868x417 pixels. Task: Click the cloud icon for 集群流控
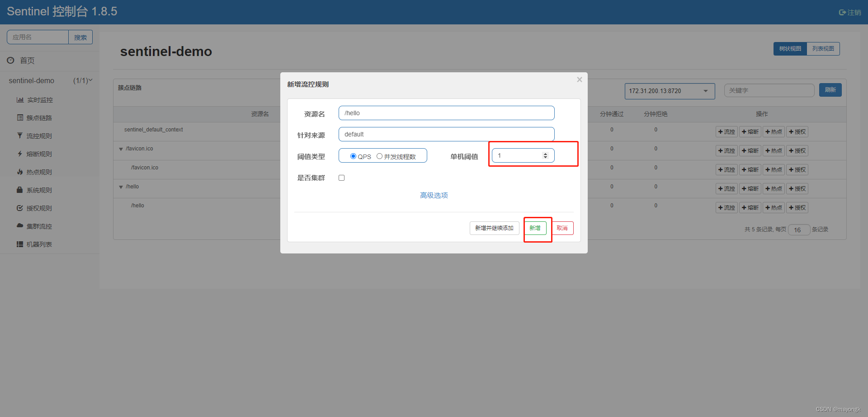click(x=20, y=226)
